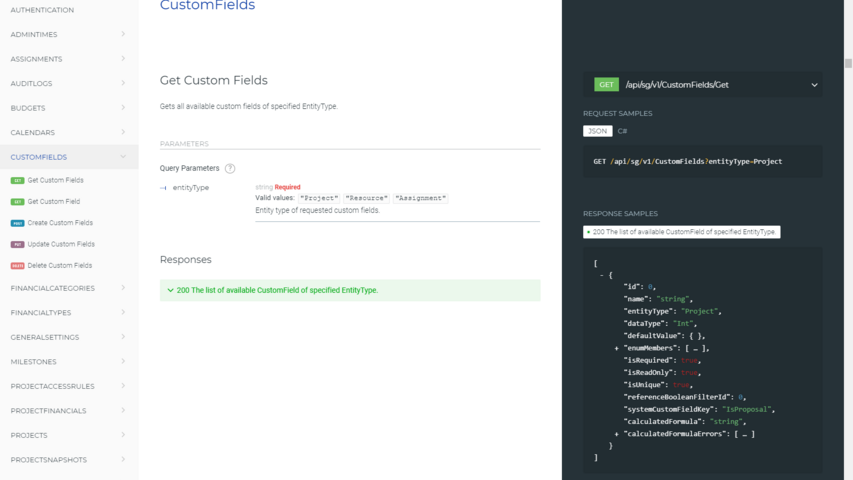The width and height of the screenshot is (853, 480).
Task: Select the JSON request sample tab
Action: [x=597, y=131]
